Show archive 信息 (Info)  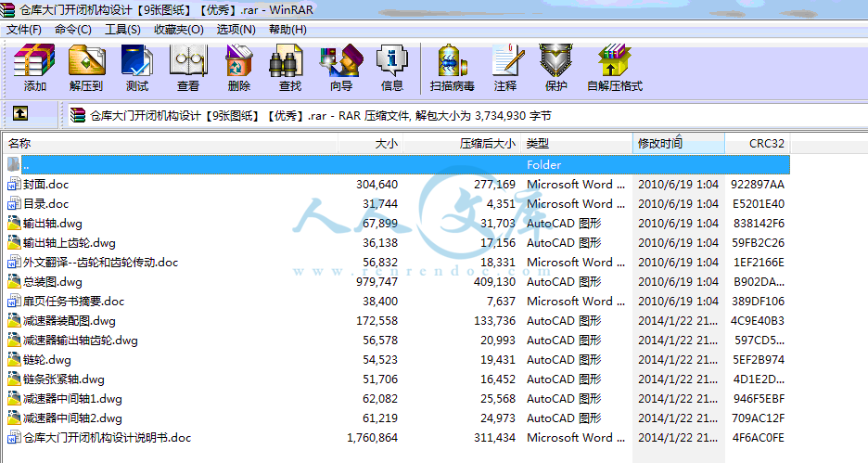pyautogui.click(x=392, y=68)
